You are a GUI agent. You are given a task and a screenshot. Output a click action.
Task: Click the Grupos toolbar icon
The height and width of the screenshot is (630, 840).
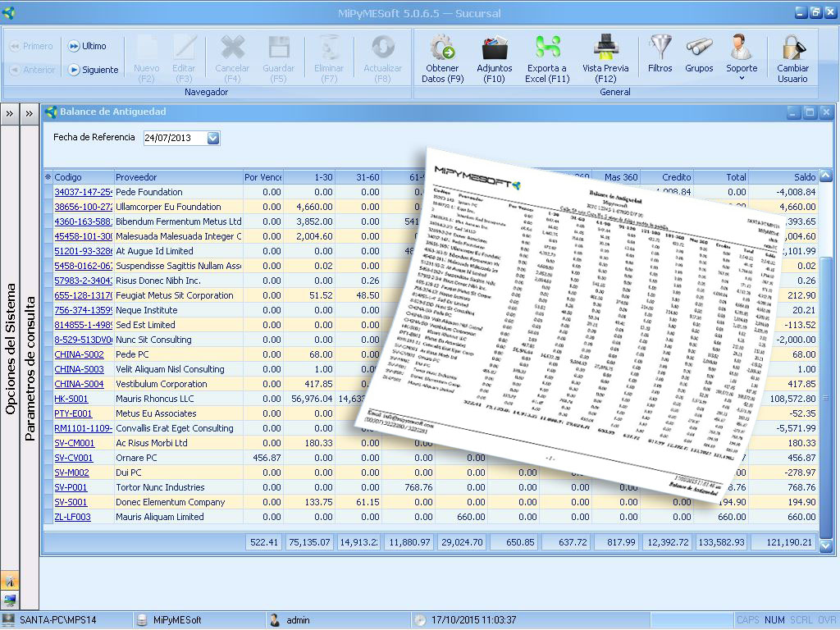[699, 47]
